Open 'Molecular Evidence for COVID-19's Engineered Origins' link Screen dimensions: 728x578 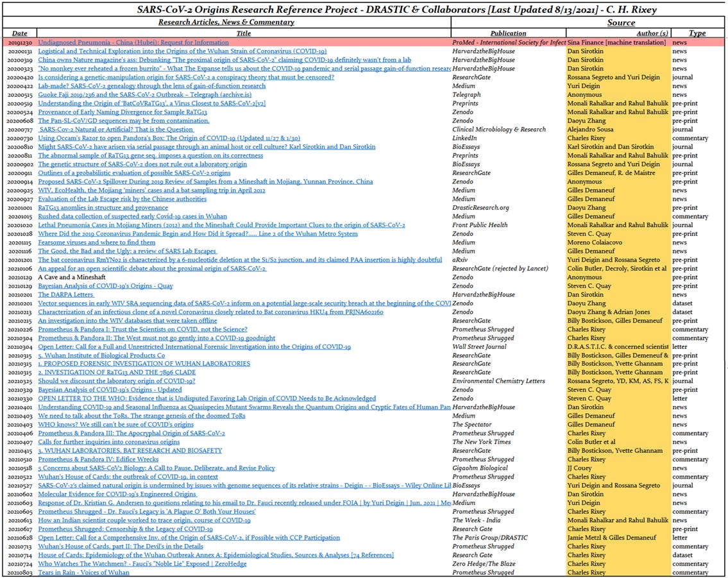click(x=117, y=494)
